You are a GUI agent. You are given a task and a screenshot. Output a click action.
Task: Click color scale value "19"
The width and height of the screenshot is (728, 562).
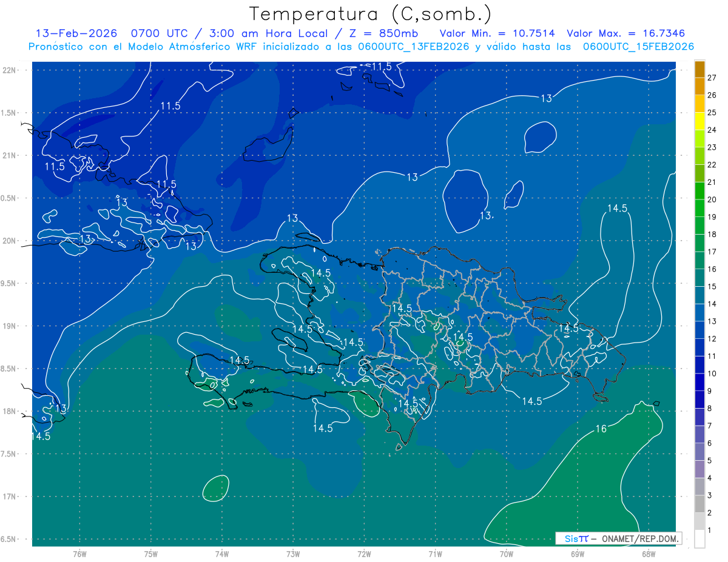(x=712, y=217)
